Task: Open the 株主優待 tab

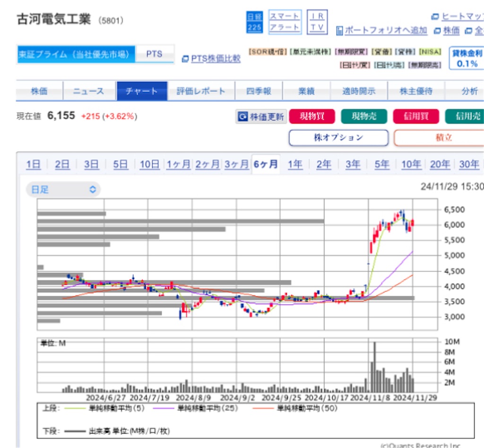Action: pos(416,91)
